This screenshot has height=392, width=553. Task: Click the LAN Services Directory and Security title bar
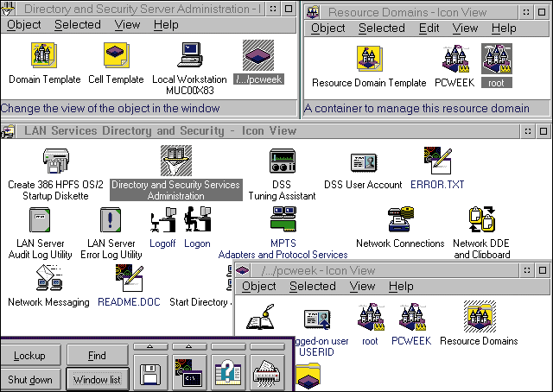coord(268,131)
